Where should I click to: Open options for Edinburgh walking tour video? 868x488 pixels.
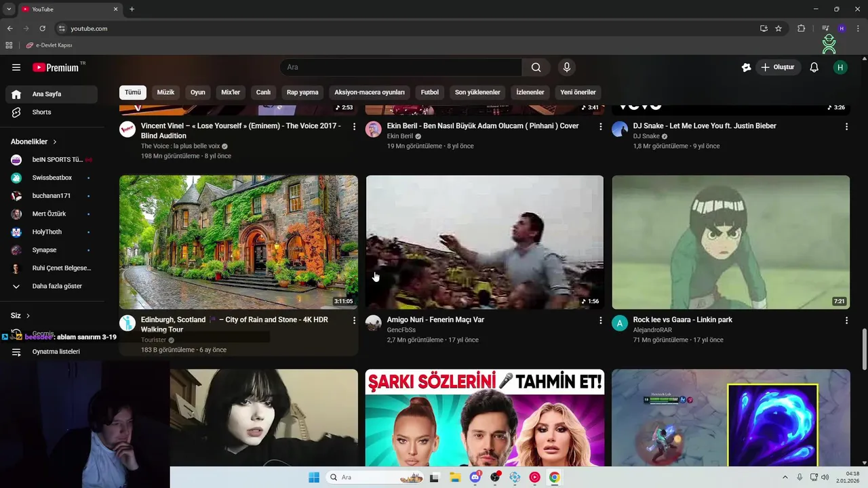point(354,320)
